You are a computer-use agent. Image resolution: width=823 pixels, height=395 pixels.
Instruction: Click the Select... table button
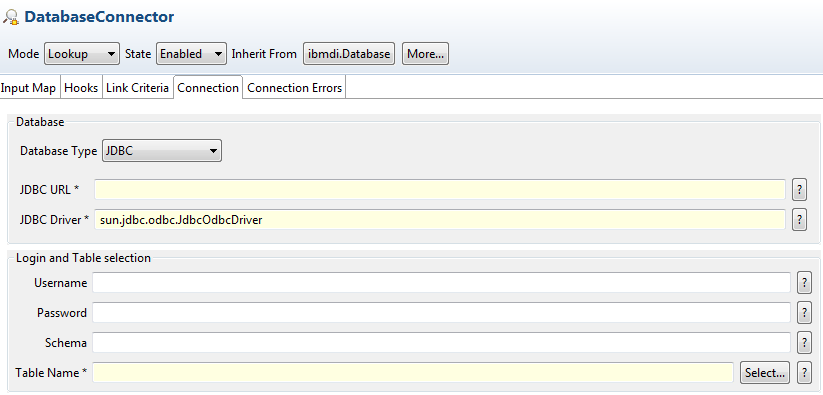[765, 373]
